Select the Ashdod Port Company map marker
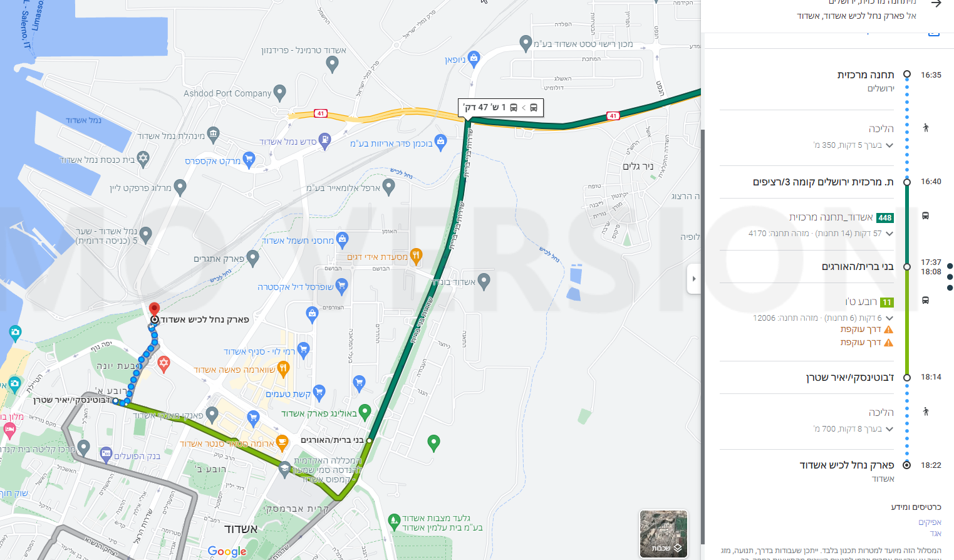Screen dimensions: 954x560 pyautogui.click(x=280, y=93)
